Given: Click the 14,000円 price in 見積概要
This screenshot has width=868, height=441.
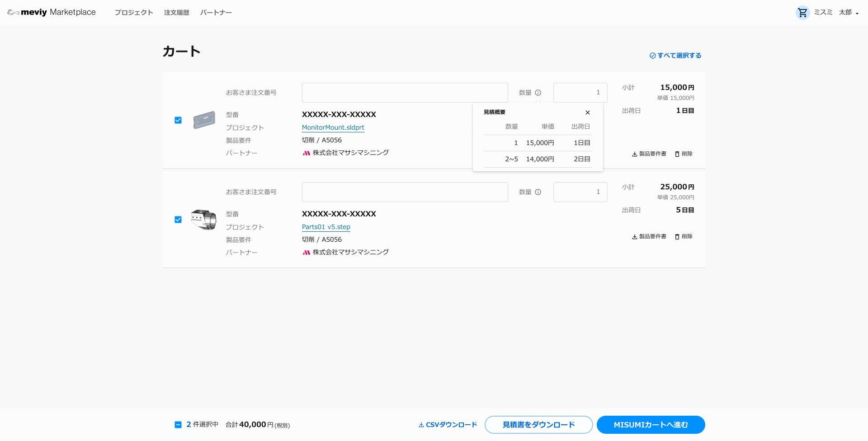Looking at the screenshot, I should [540, 159].
